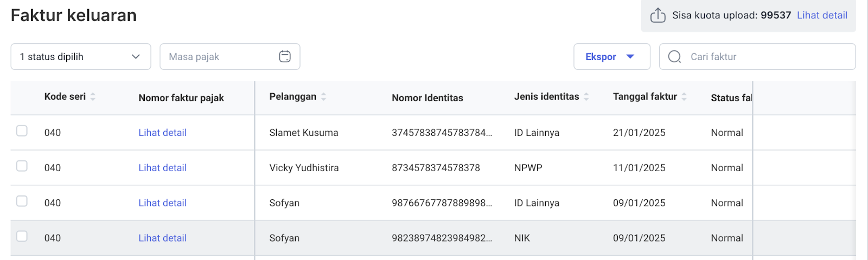The width and height of the screenshot is (868, 260).
Task: Click the Ekspor dropdown caret icon
Action: [630, 56]
